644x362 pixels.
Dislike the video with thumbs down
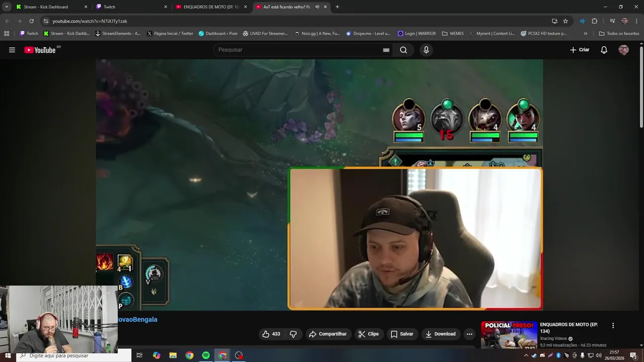(293, 334)
